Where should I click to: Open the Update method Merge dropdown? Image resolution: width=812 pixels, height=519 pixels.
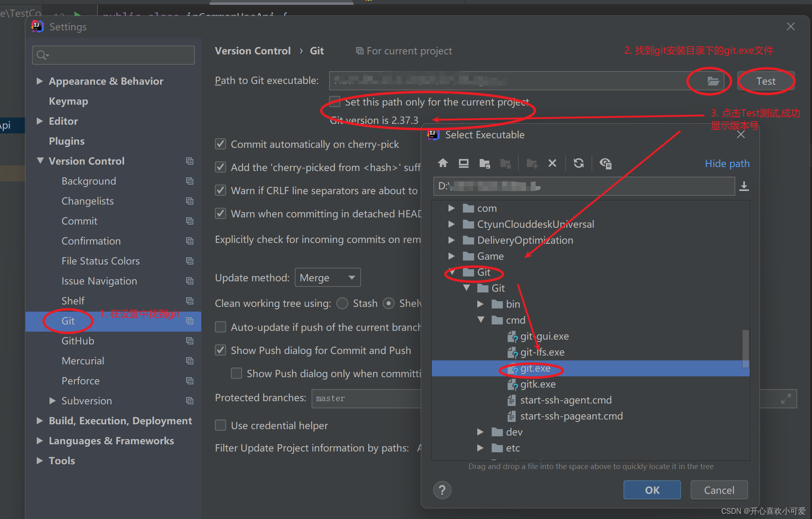pos(328,278)
